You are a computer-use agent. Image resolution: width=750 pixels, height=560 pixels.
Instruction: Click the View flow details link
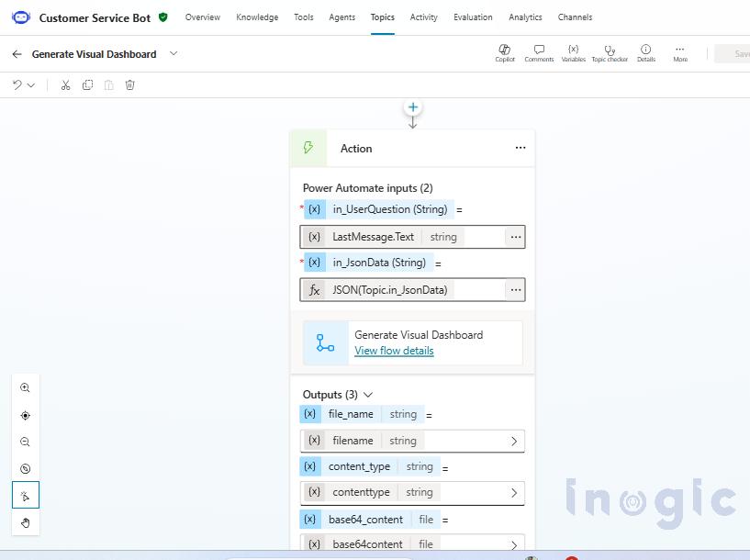tap(394, 351)
